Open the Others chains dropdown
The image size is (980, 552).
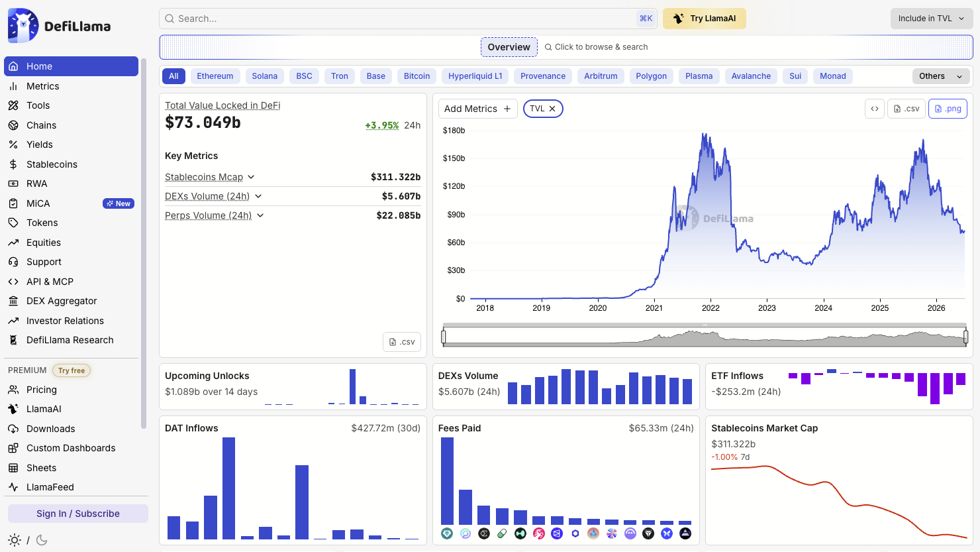pos(941,76)
